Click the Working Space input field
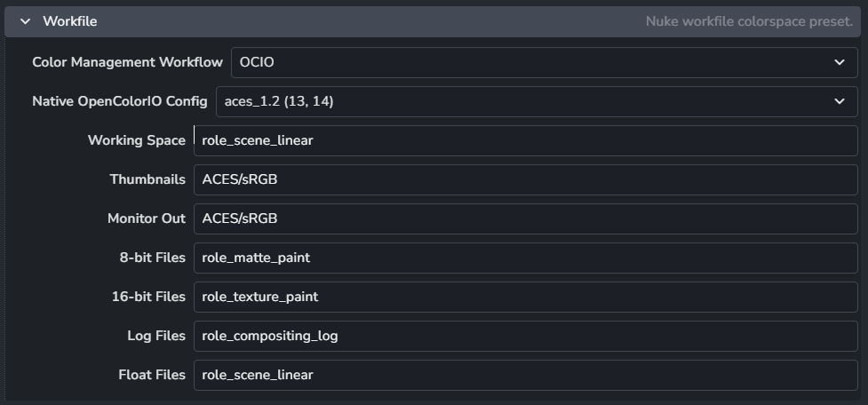The height and width of the screenshot is (405, 868). coord(525,140)
